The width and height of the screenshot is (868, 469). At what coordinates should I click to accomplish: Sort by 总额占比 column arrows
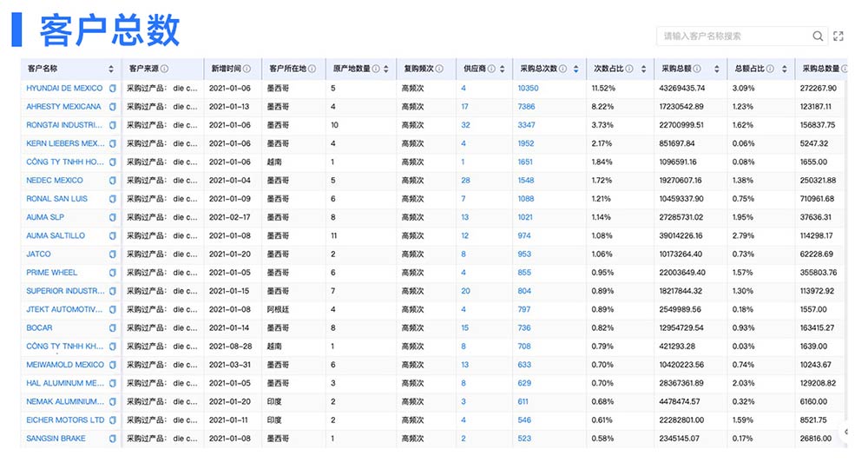tap(785, 69)
